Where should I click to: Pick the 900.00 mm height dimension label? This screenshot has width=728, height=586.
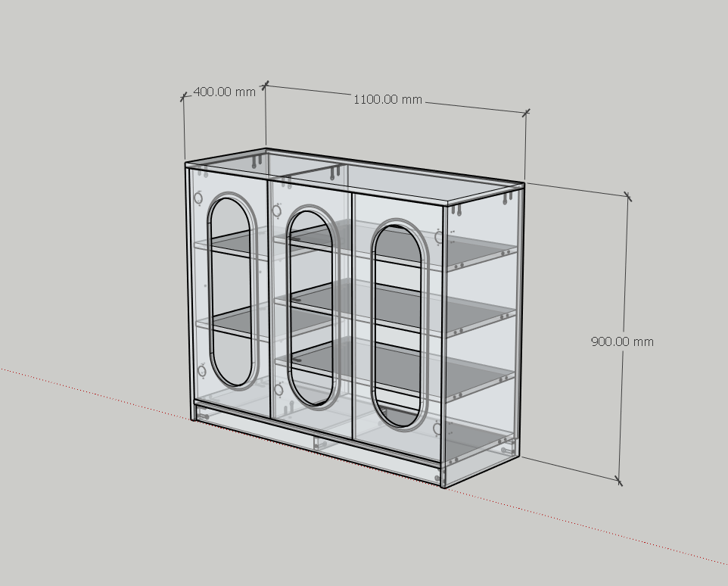621,341
